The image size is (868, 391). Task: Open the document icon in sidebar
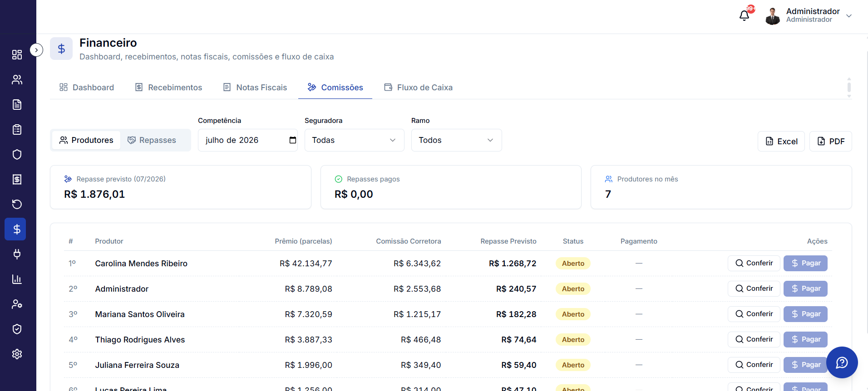click(17, 105)
